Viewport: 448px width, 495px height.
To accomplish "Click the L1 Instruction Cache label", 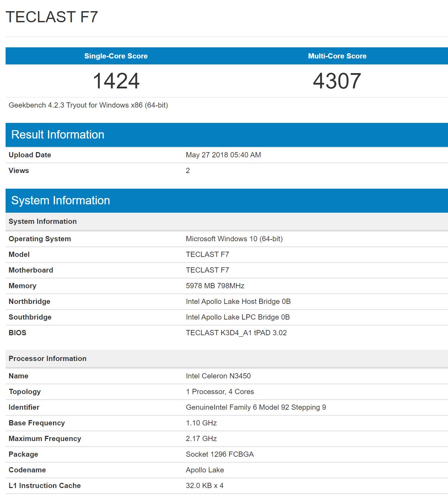I will pyautogui.click(x=45, y=486).
